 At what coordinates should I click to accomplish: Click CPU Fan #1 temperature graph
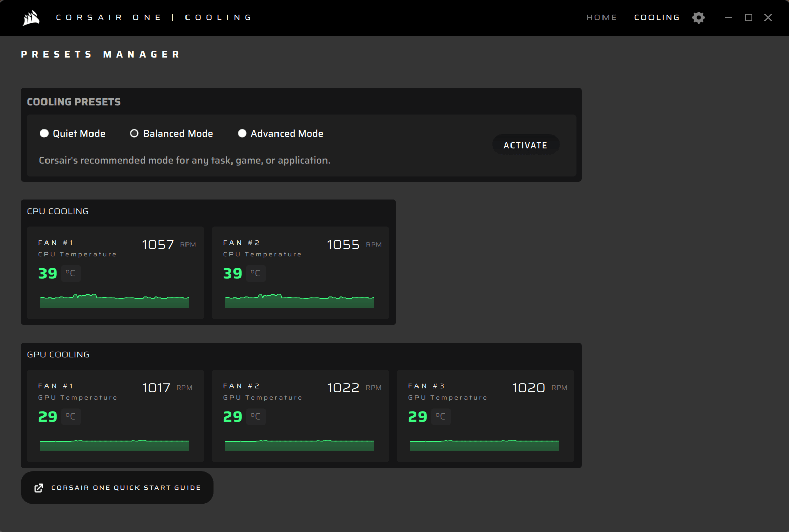115,300
